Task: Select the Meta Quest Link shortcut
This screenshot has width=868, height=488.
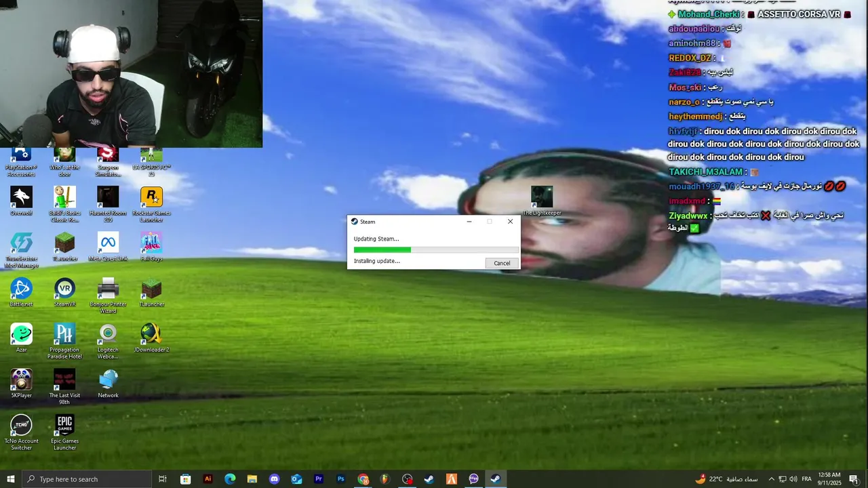Action: (x=108, y=247)
